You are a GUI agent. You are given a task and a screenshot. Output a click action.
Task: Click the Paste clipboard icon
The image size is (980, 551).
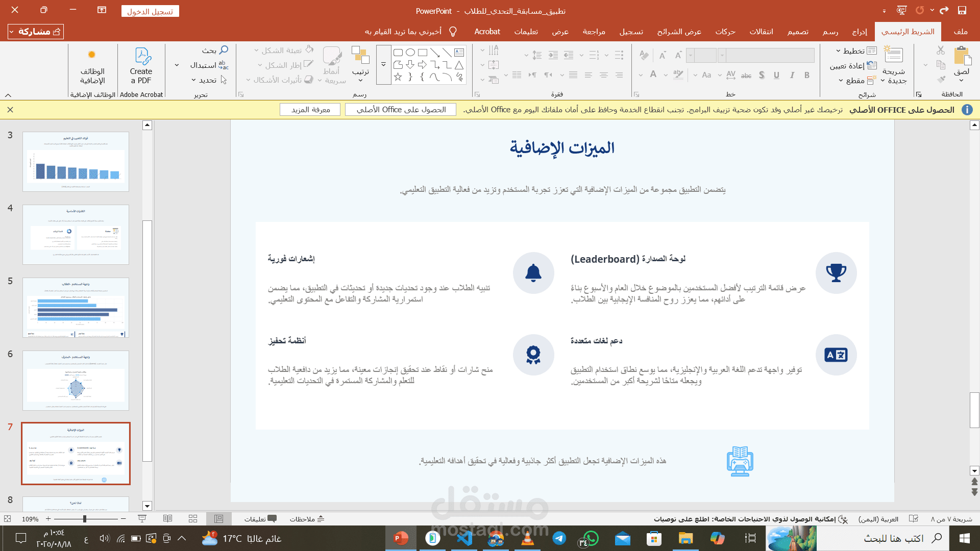(x=962, y=56)
